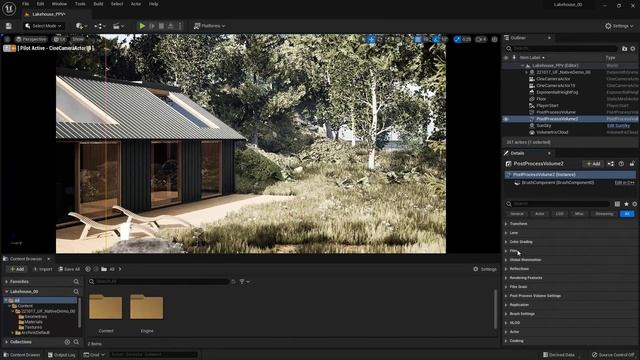Viewport: 640px width, 360px height.
Task: Open the Lit view mode dropdown
Action: click(x=60, y=39)
